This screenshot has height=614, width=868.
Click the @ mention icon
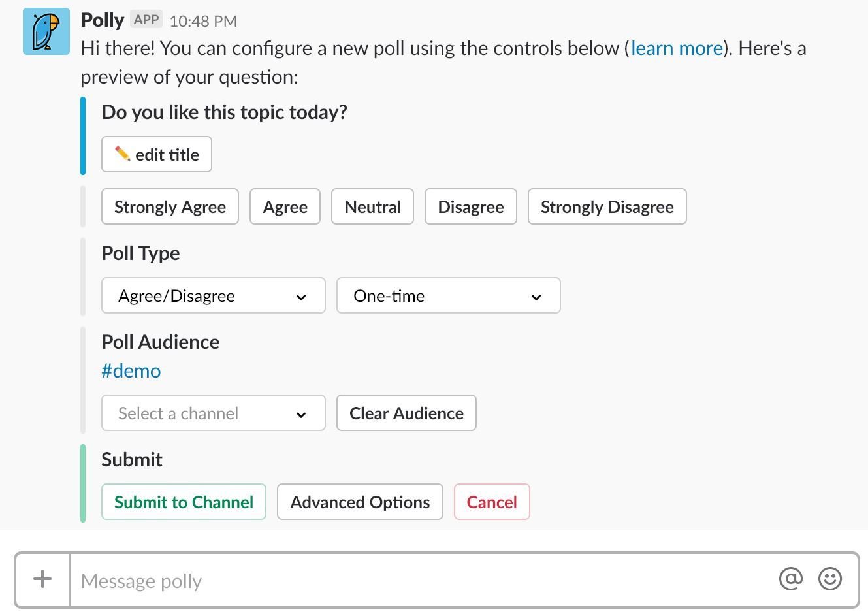click(x=790, y=579)
